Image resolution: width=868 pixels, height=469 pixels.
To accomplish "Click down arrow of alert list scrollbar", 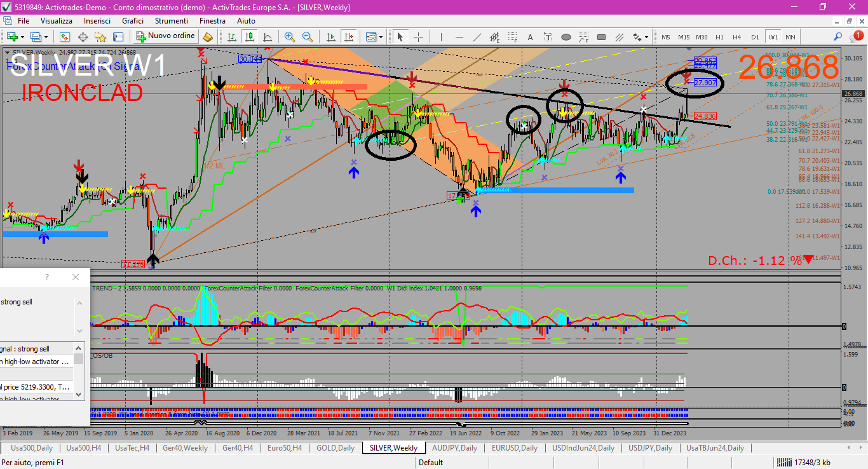I will 79,395.
